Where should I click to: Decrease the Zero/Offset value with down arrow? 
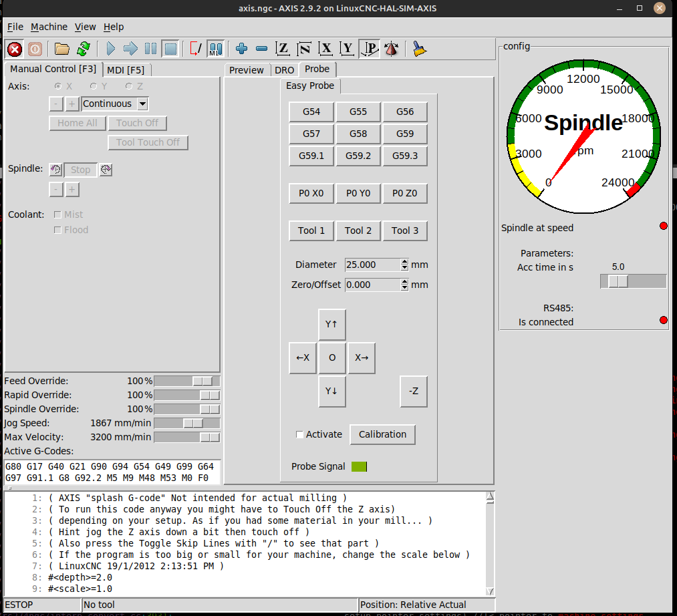coord(404,288)
